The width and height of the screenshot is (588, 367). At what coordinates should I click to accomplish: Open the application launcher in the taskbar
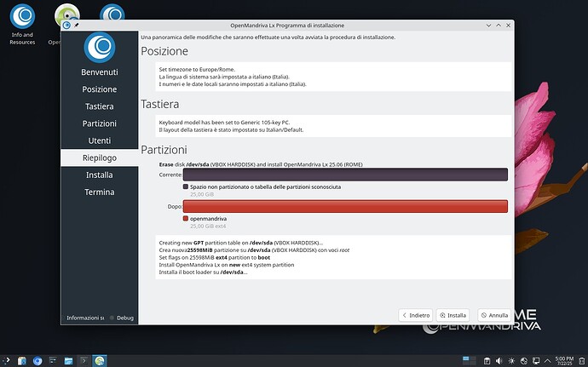click(6, 361)
